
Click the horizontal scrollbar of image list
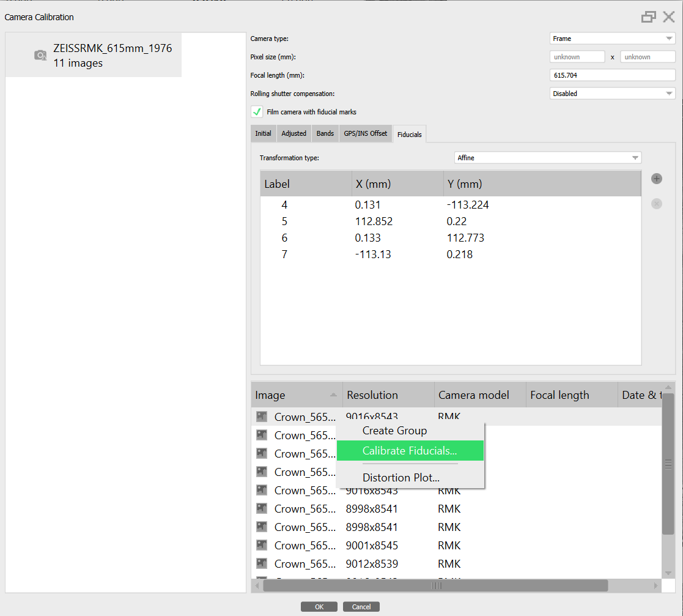point(435,586)
